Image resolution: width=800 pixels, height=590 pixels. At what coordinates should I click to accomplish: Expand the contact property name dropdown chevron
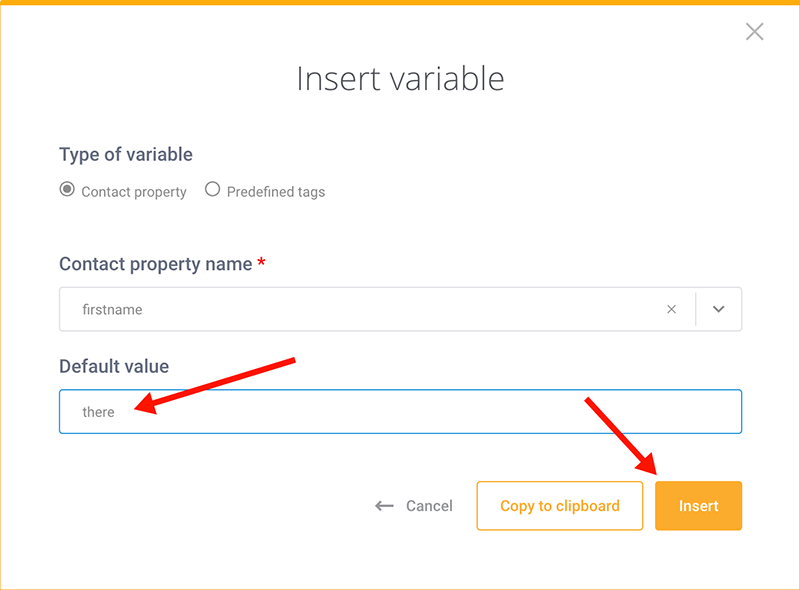(718, 309)
